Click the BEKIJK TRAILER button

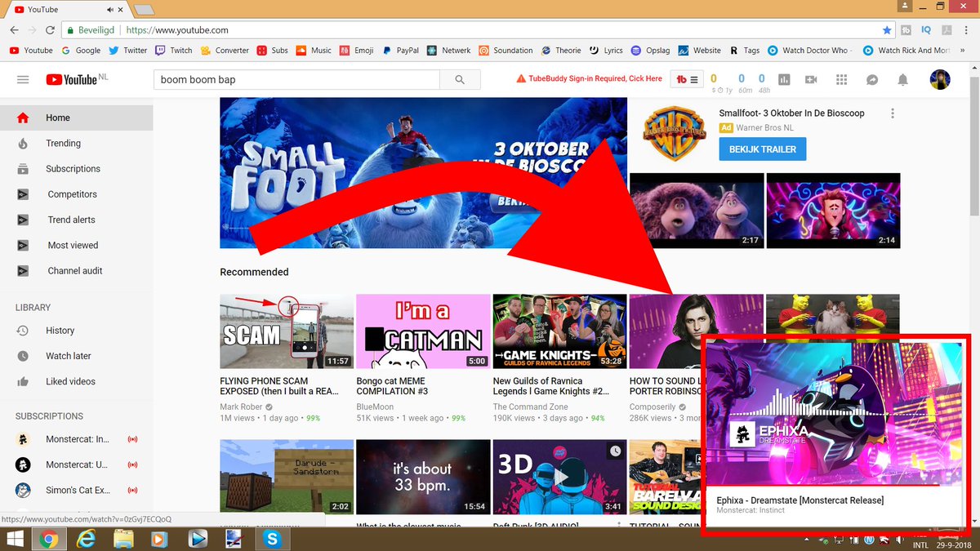coord(762,149)
